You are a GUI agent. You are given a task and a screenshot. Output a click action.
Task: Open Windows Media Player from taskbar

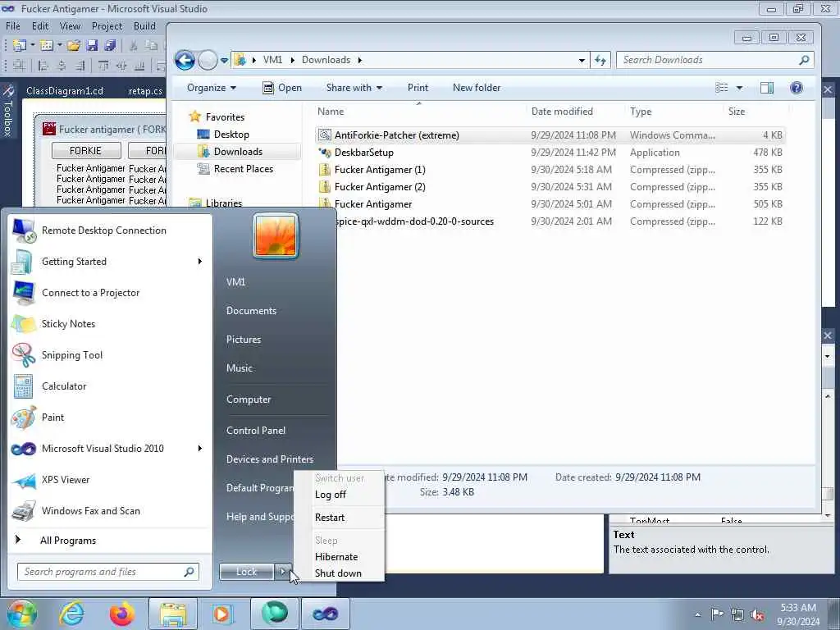[x=221, y=614]
